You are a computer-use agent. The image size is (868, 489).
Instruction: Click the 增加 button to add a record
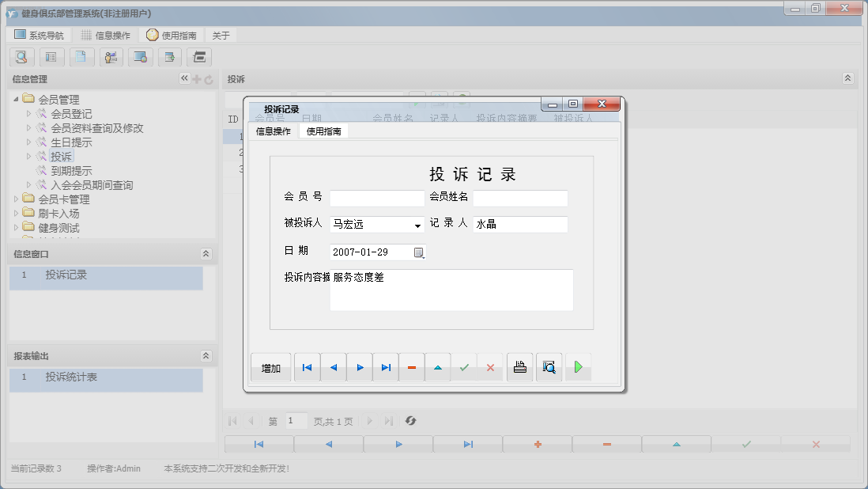270,367
